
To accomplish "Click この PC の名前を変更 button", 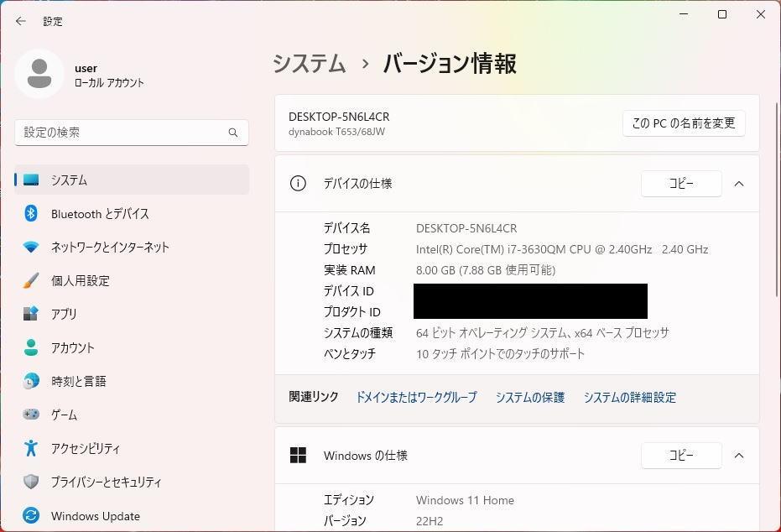I will (684, 123).
